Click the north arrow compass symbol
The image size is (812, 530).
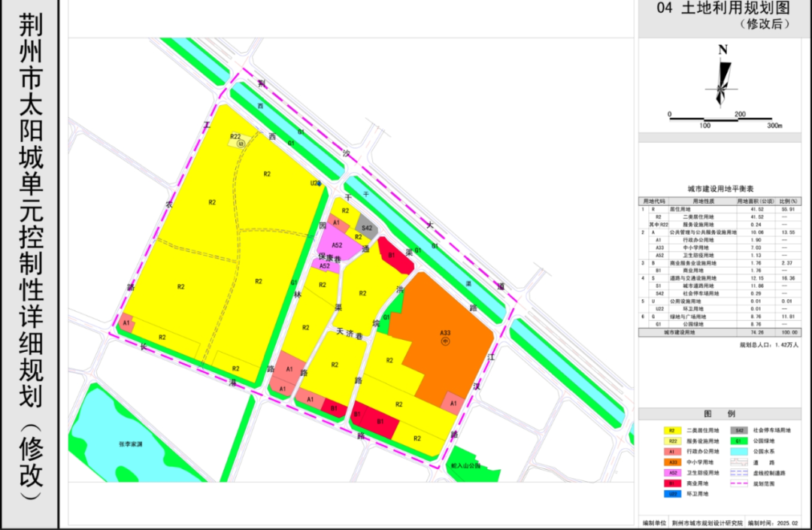click(x=723, y=77)
